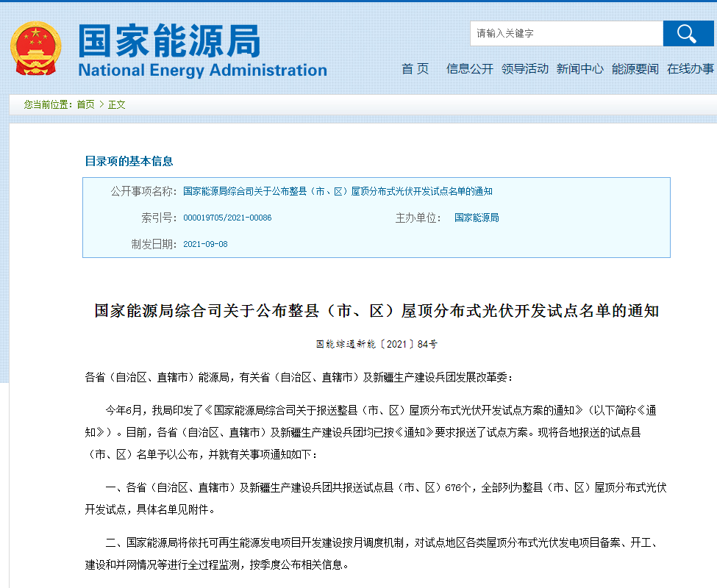The width and height of the screenshot is (717, 588).
Task: Click the national emblem logo
Action: (x=36, y=49)
